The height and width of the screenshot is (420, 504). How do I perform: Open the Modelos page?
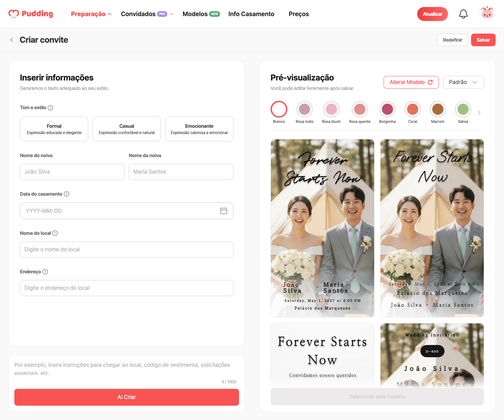tap(201, 14)
